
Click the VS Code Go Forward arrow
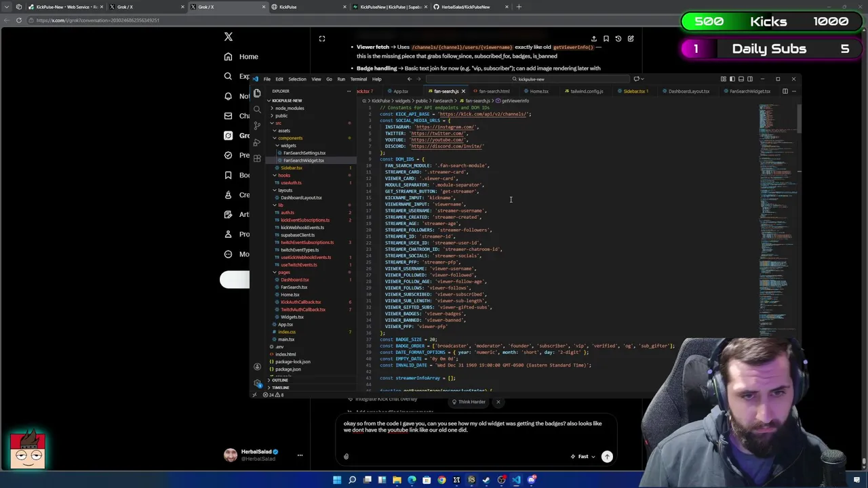click(x=418, y=79)
